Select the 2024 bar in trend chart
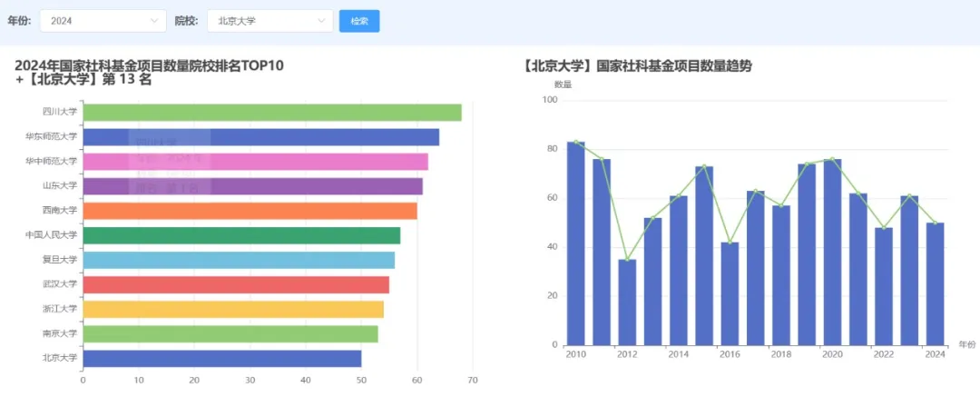Screen dimensions: 980x397 point(935,284)
